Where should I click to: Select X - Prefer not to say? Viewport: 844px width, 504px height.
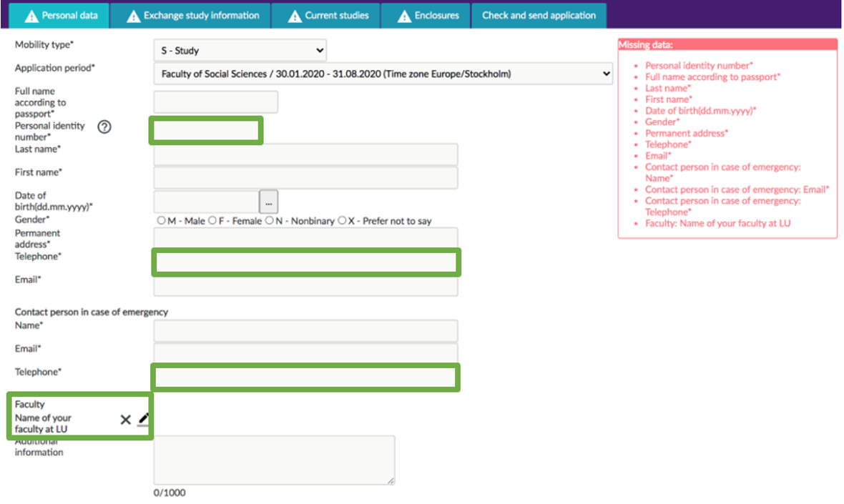pos(342,221)
